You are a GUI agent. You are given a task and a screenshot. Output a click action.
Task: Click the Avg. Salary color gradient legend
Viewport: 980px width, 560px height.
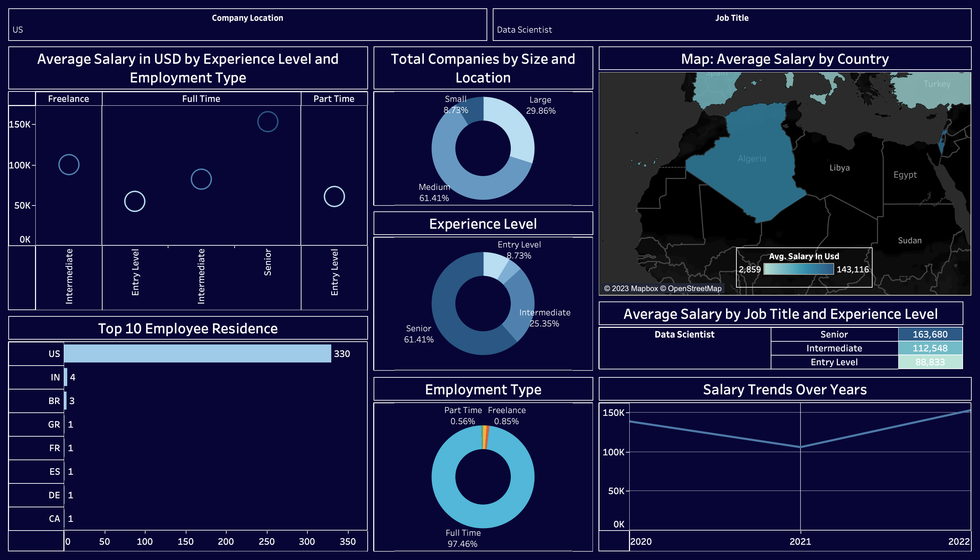pos(798,269)
